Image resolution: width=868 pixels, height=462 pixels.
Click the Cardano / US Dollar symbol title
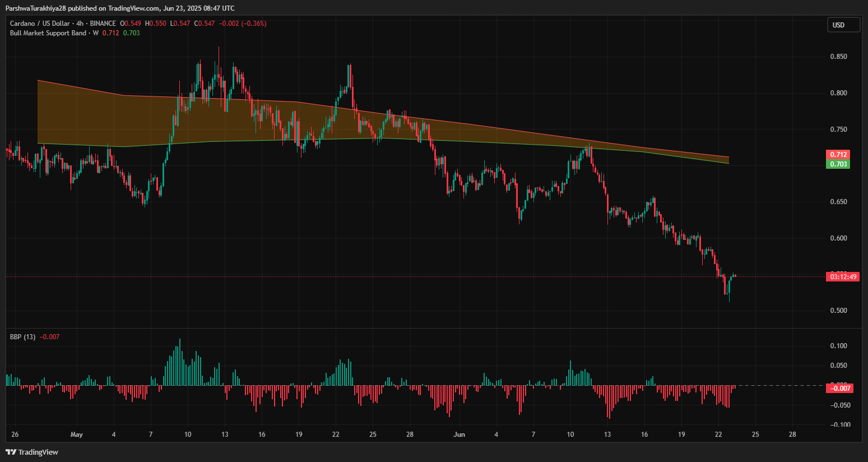click(40, 24)
